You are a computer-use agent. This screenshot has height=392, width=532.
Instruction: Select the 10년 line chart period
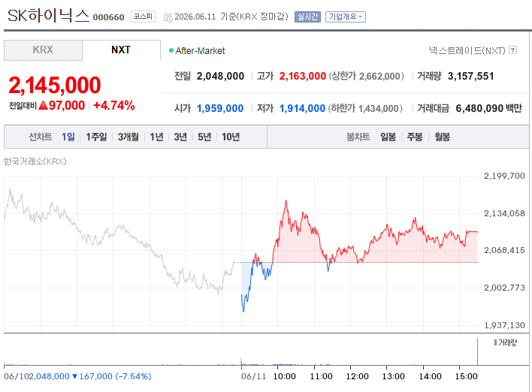coord(231,137)
